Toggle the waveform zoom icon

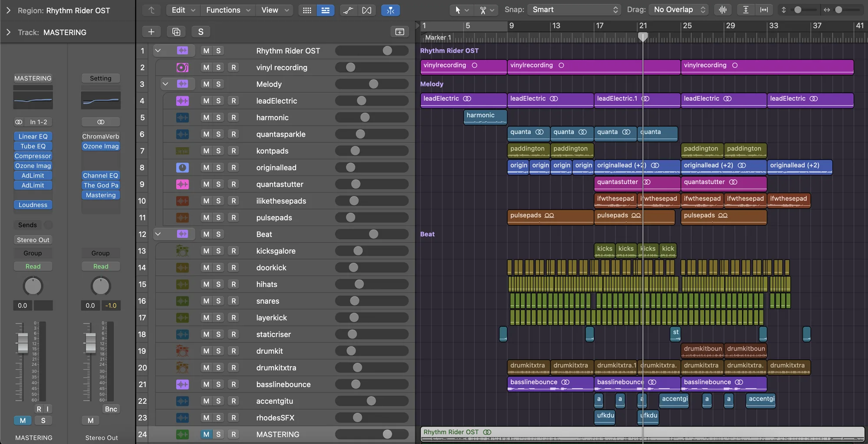click(723, 10)
